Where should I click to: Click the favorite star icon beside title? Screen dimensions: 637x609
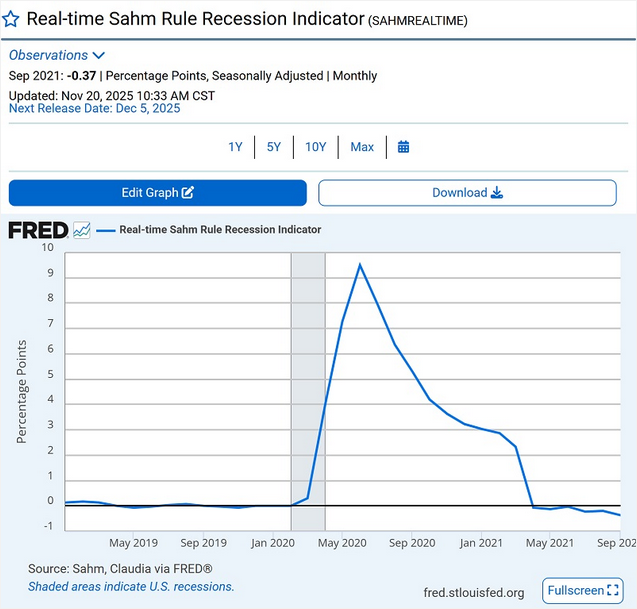pos(11,19)
